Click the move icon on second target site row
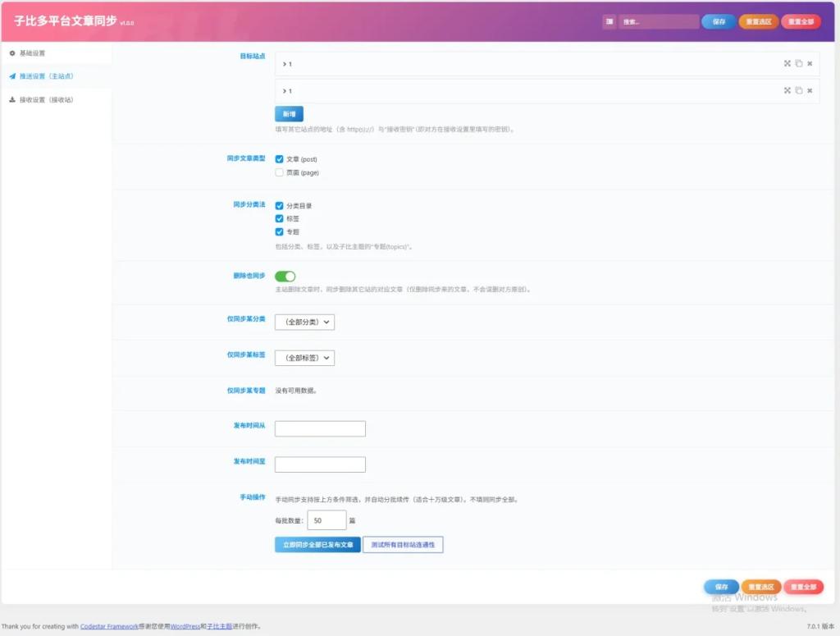The height and width of the screenshot is (636, 840). [x=787, y=90]
